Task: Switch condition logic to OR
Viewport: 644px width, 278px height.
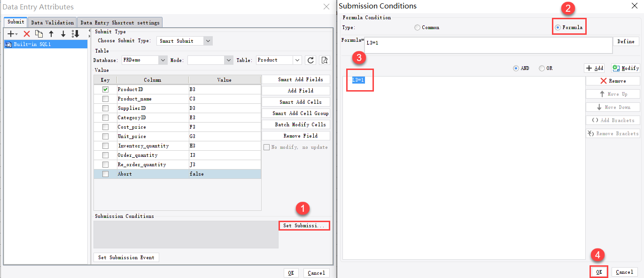Action: (x=541, y=68)
